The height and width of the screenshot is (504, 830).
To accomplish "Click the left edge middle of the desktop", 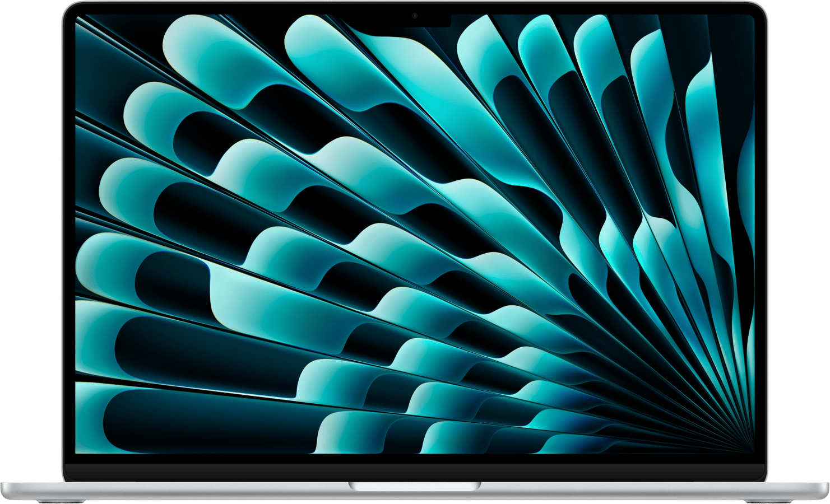I will (x=78, y=235).
